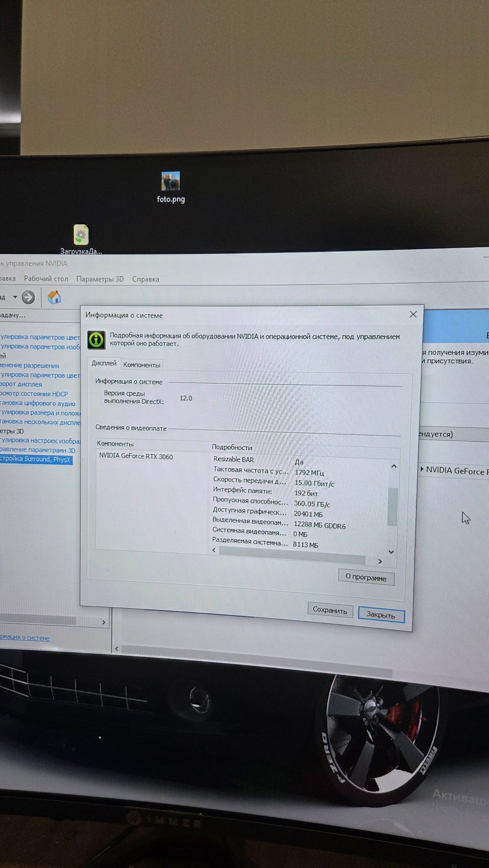
Task: Select the 12288 МБ GDDR6 value
Action: pyautogui.click(x=320, y=525)
